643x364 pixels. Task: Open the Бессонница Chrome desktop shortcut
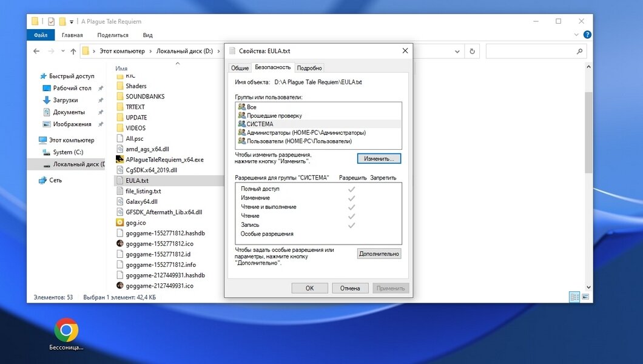[x=66, y=334]
